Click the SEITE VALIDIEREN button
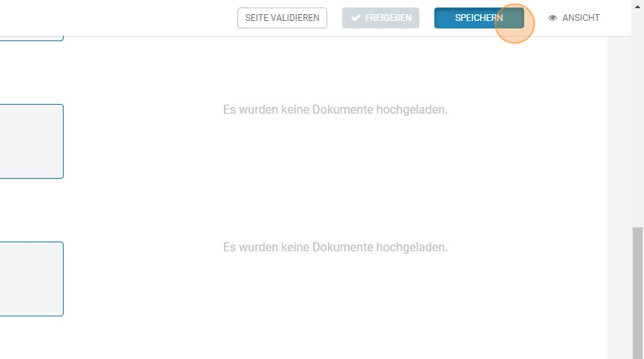 pyautogui.click(x=282, y=18)
